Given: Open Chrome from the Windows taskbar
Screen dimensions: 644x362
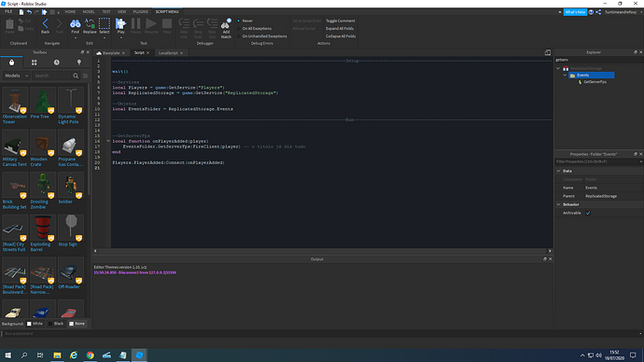Looking at the screenshot, I should [x=90, y=355].
